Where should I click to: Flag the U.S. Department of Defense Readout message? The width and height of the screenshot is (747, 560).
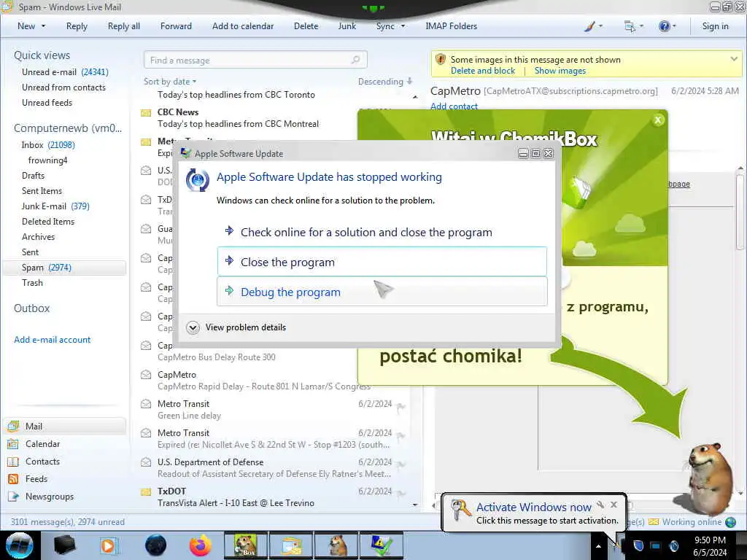click(401, 464)
